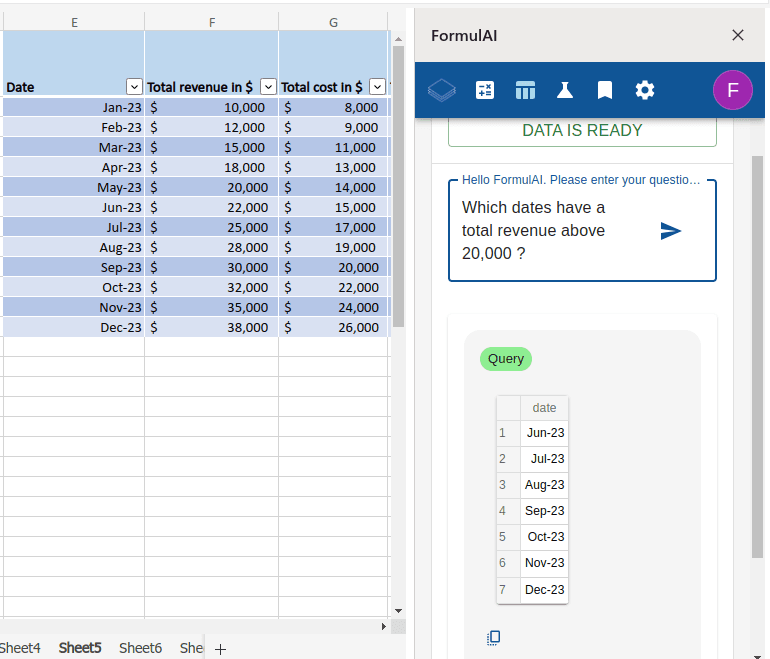Click the calculator formula icon
The width and height of the screenshot is (770, 659).
click(x=485, y=90)
